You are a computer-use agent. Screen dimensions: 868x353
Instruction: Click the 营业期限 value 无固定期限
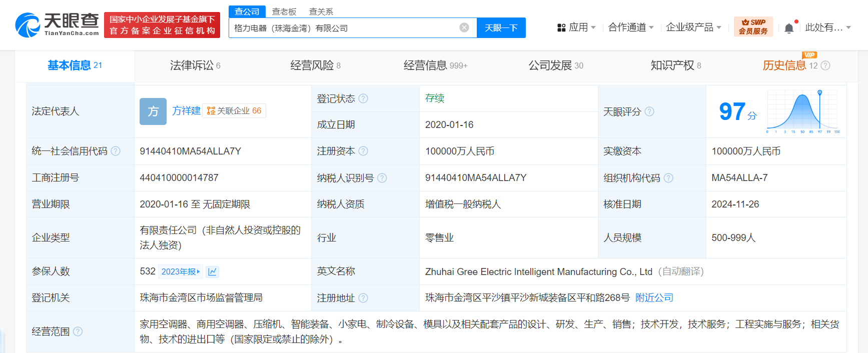[x=226, y=204]
